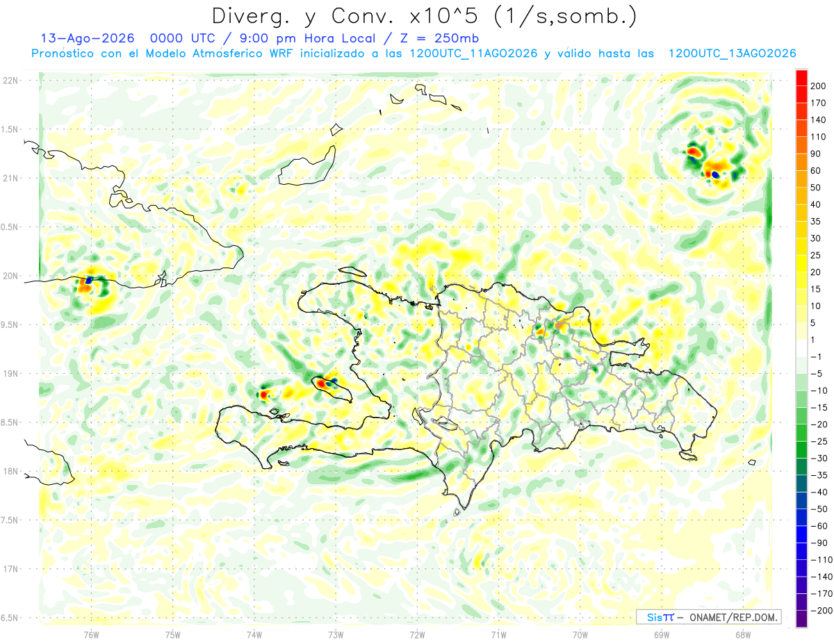Click the 0.5N latitude axis label
Image resolution: width=834 pixels, height=644 pixels.
[x=10, y=227]
